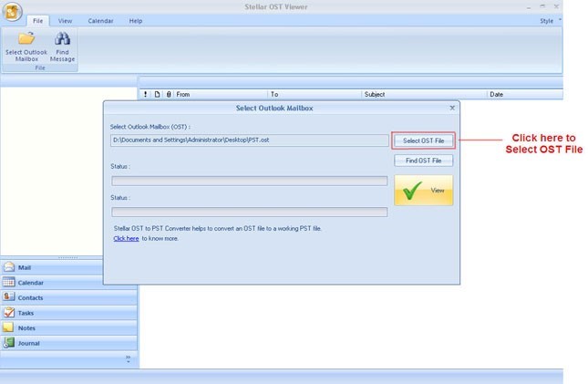The image size is (588, 384).
Task: Open the Tasks pane
Action: click(68, 313)
